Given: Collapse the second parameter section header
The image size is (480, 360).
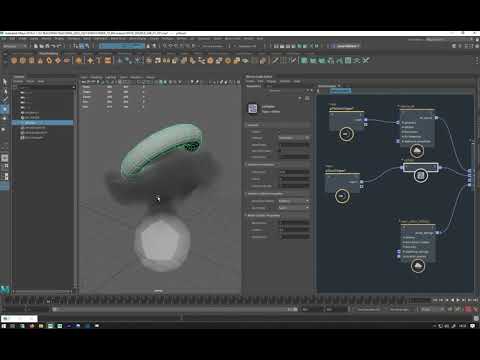Looking at the screenshot, I should pos(278,165).
